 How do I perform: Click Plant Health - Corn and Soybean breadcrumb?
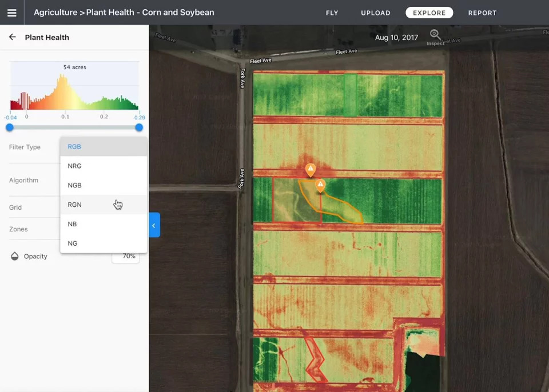pyautogui.click(x=150, y=13)
